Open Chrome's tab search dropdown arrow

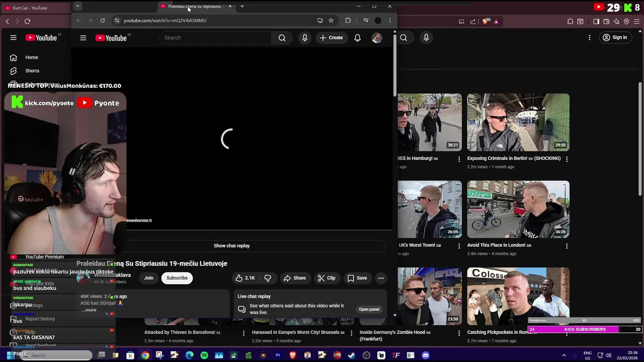77,6
